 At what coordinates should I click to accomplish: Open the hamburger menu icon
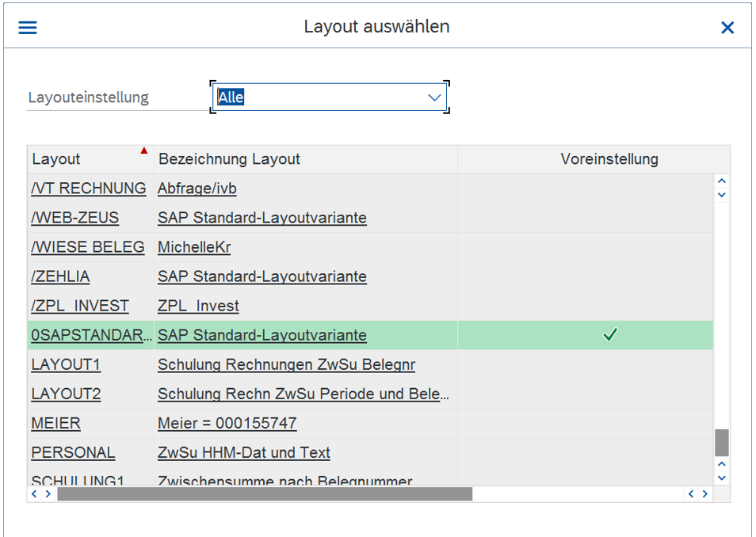28,28
